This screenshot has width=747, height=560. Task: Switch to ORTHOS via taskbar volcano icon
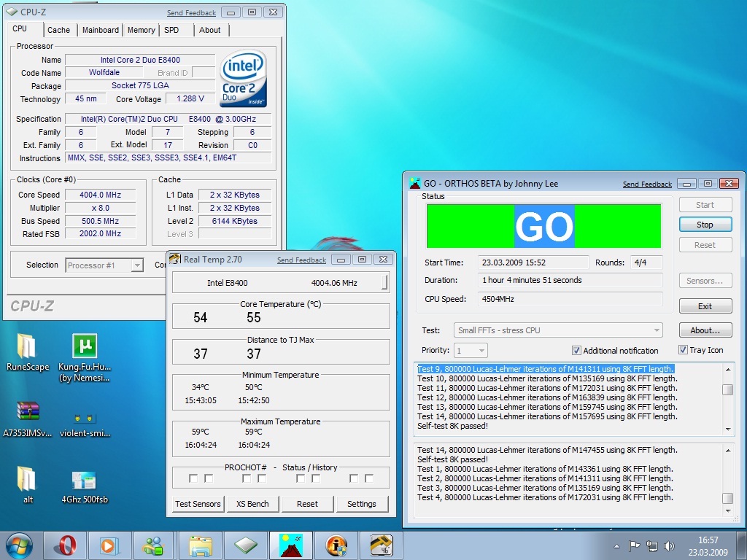tap(290, 545)
